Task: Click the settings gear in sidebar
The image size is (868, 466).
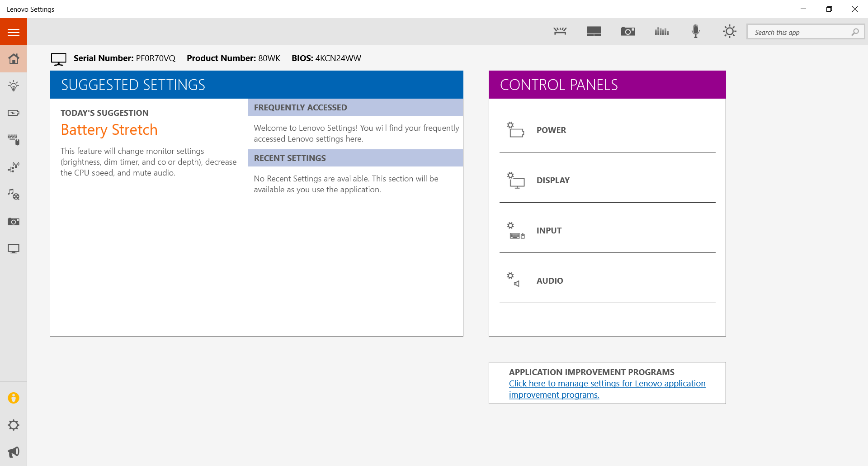Action: coord(14,425)
